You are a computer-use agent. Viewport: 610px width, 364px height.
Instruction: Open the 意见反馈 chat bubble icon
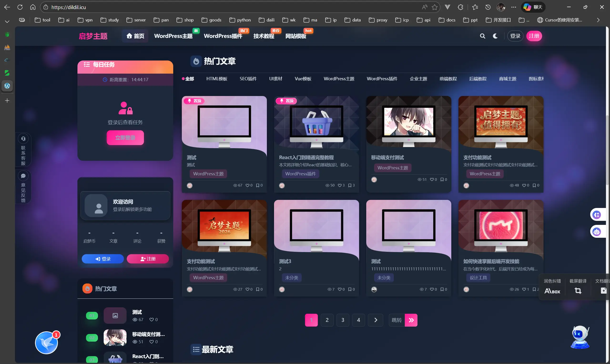click(23, 176)
